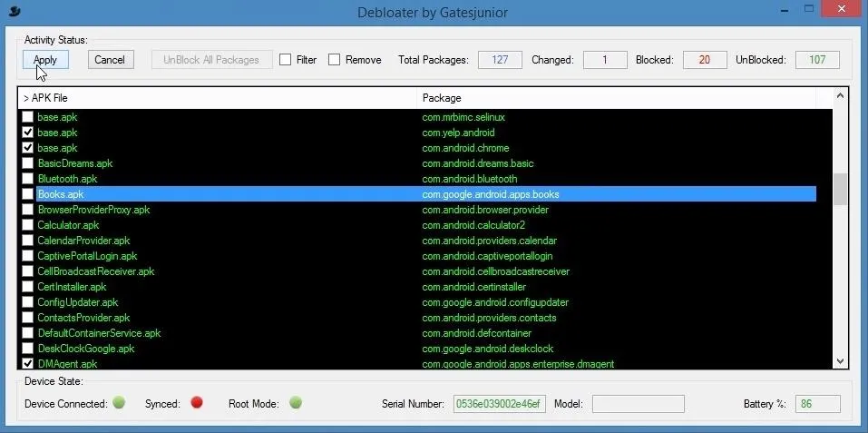
Task: Check the CertInstaller.apk checkbox
Action: click(x=27, y=287)
